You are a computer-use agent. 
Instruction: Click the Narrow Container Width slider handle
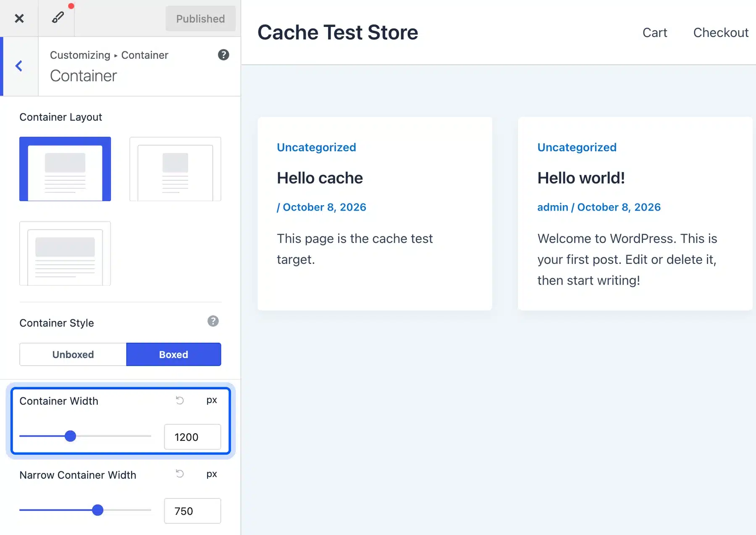[98, 510]
